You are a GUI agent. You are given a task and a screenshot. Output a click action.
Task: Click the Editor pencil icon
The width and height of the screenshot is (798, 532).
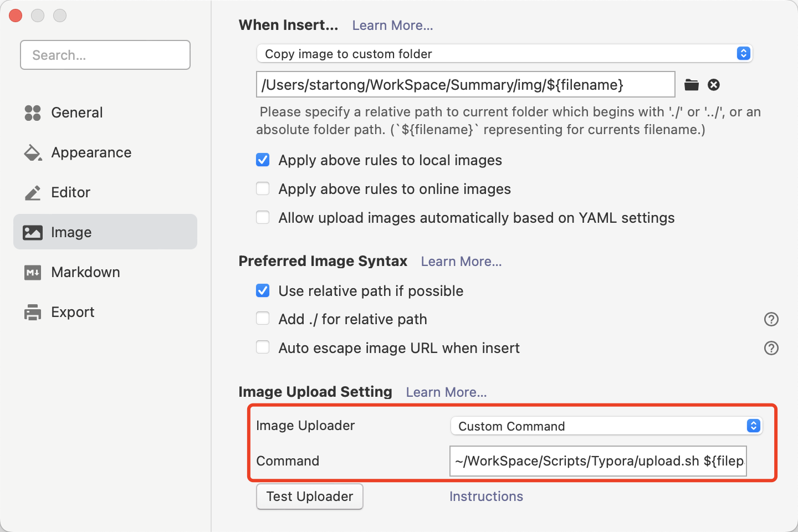[33, 192]
